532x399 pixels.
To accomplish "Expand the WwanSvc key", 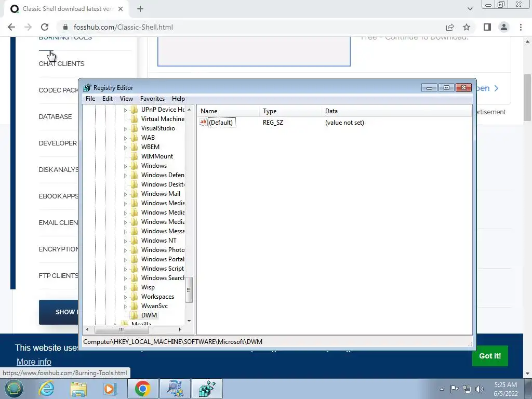I will [125, 307].
